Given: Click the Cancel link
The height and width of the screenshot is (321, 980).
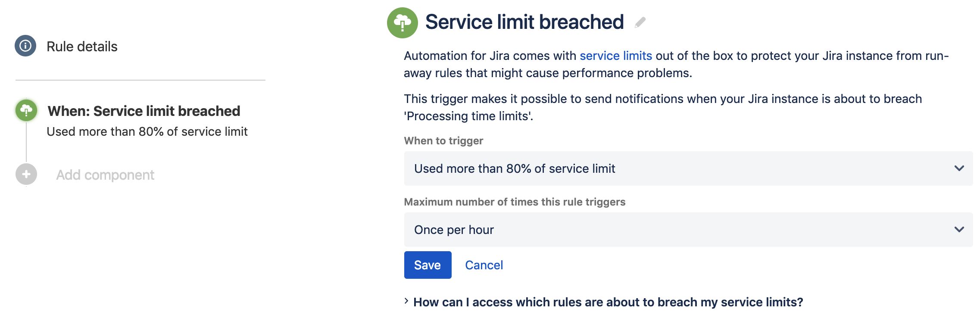Looking at the screenshot, I should (484, 265).
